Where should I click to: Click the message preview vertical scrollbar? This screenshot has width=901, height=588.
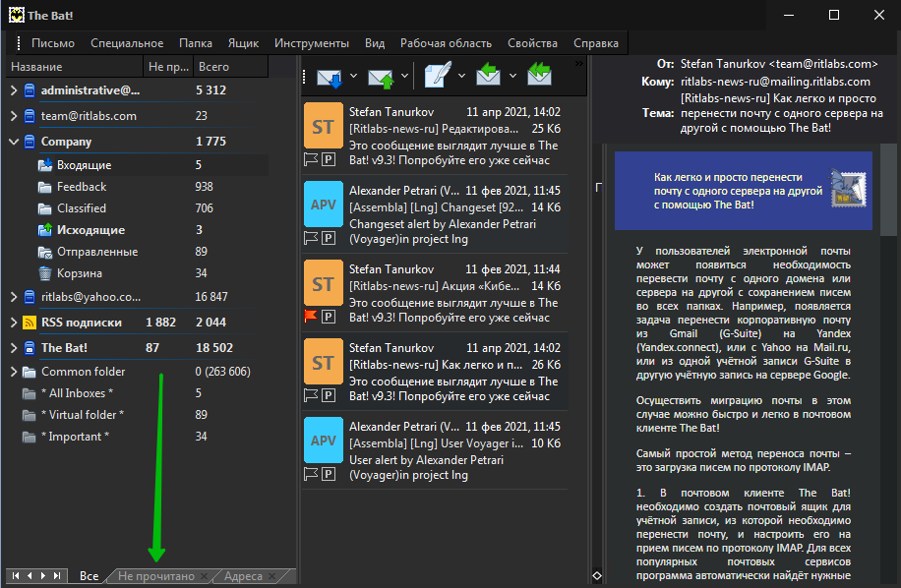[x=888, y=190]
